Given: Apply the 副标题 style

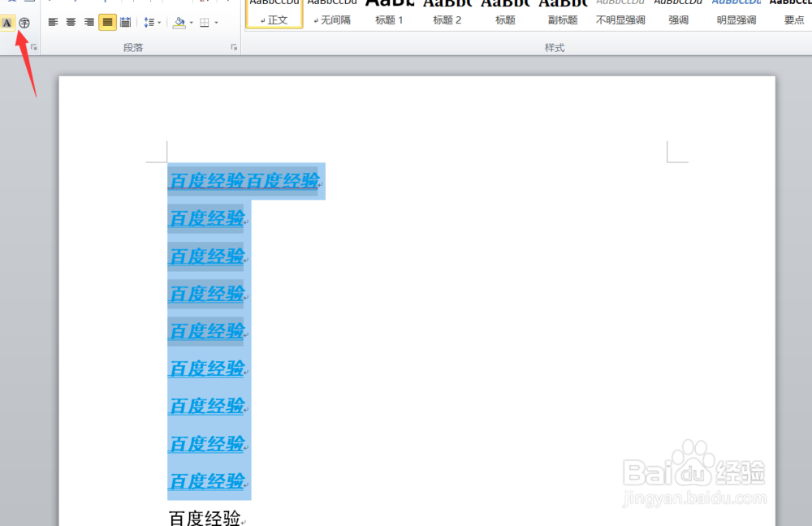Looking at the screenshot, I should [563, 14].
